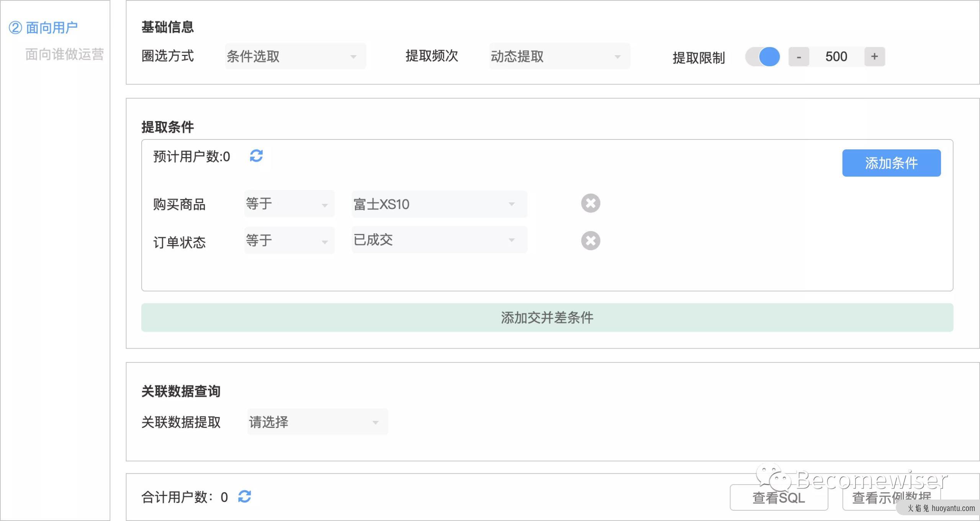Click the 查看SQL button
The height and width of the screenshot is (521, 980).
tap(779, 498)
